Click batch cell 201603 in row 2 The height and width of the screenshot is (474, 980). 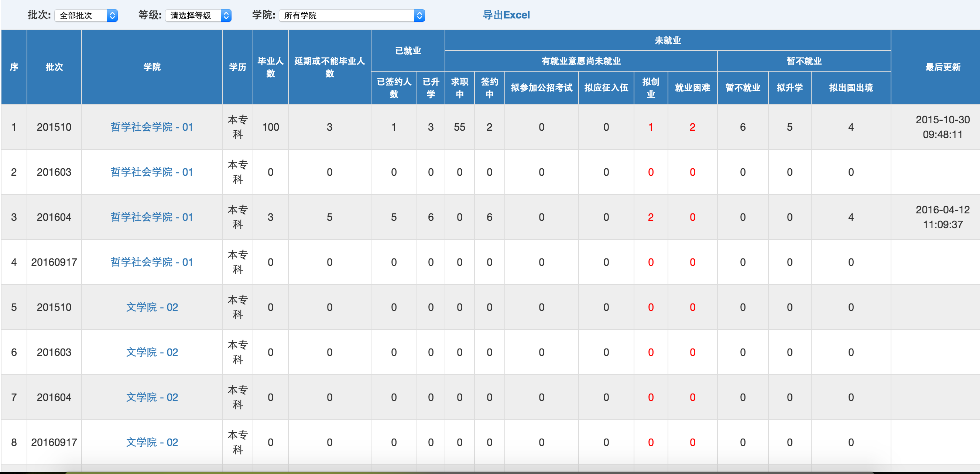[54, 172]
